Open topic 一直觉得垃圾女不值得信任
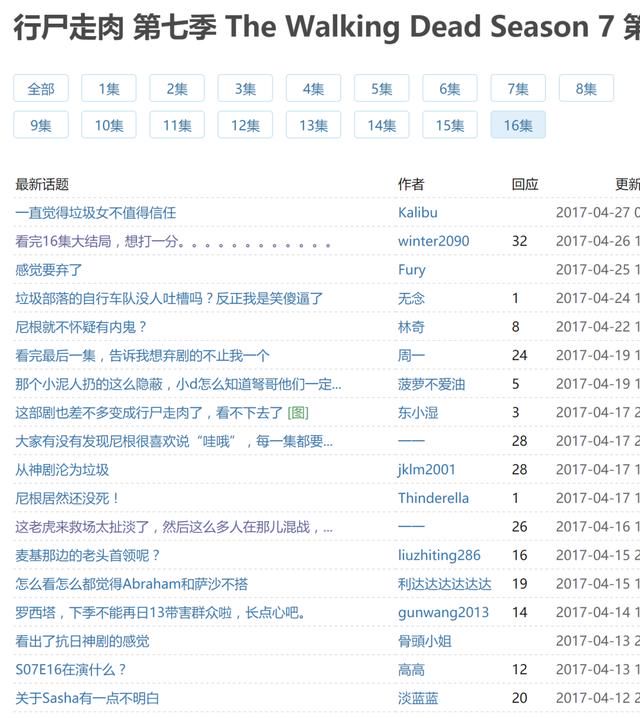640x718 pixels. [x=96, y=212]
